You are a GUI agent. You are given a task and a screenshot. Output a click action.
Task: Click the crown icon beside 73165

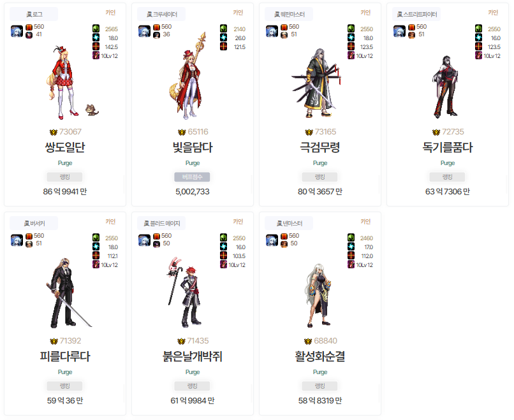309,133
